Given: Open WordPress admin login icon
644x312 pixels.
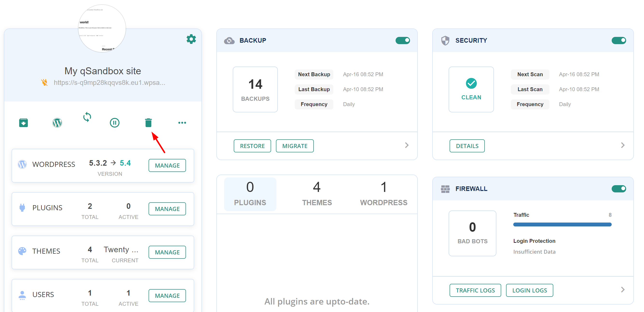Looking at the screenshot, I should click(57, 123).
